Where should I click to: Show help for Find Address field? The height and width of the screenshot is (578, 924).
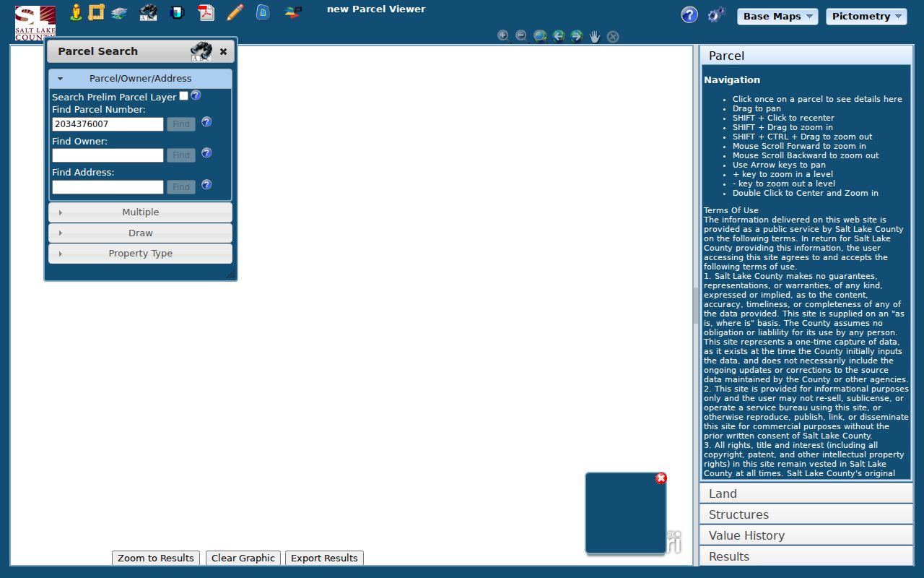(206, 185)
